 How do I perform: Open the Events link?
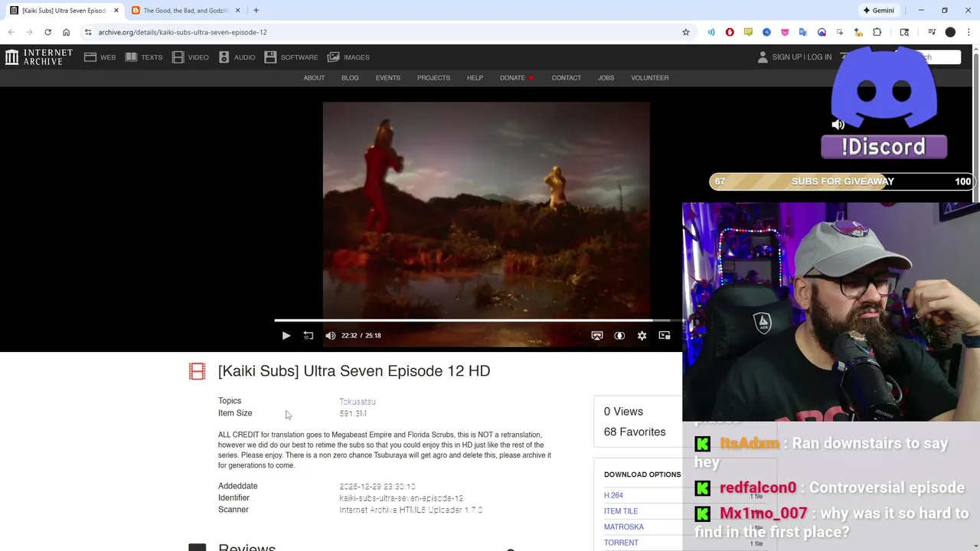click(x=387, y=78)
